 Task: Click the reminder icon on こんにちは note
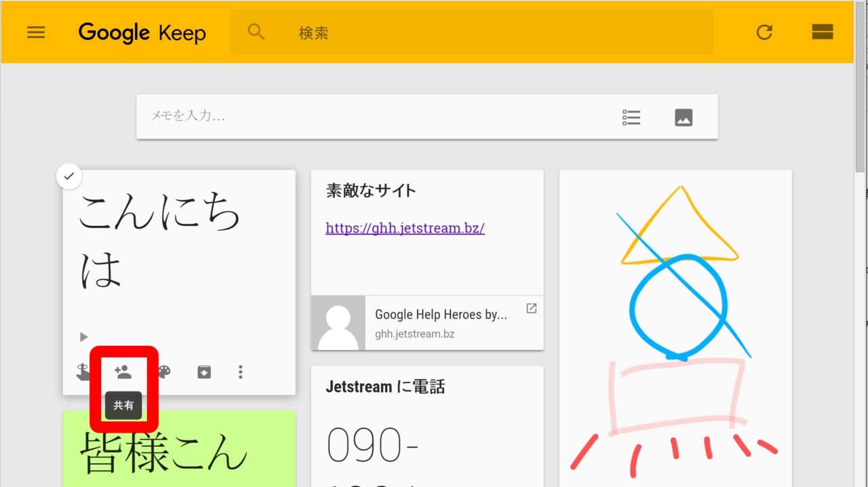click(82, 372)
